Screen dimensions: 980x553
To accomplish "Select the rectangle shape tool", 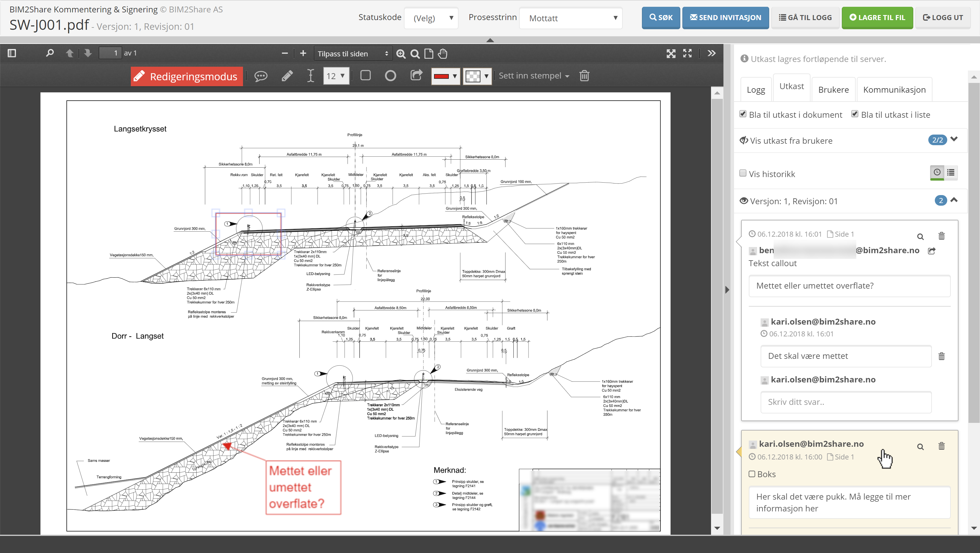I will tap(365, 75).
